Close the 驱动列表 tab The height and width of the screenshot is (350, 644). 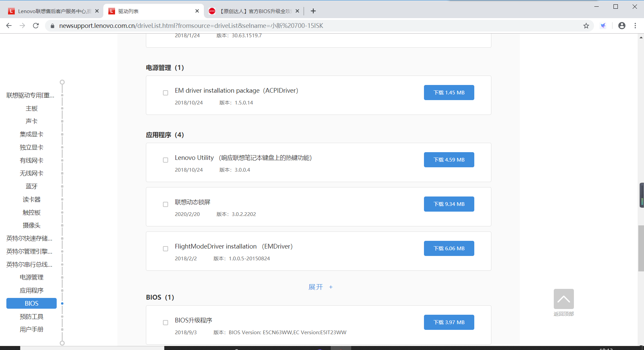pos(197,11)
